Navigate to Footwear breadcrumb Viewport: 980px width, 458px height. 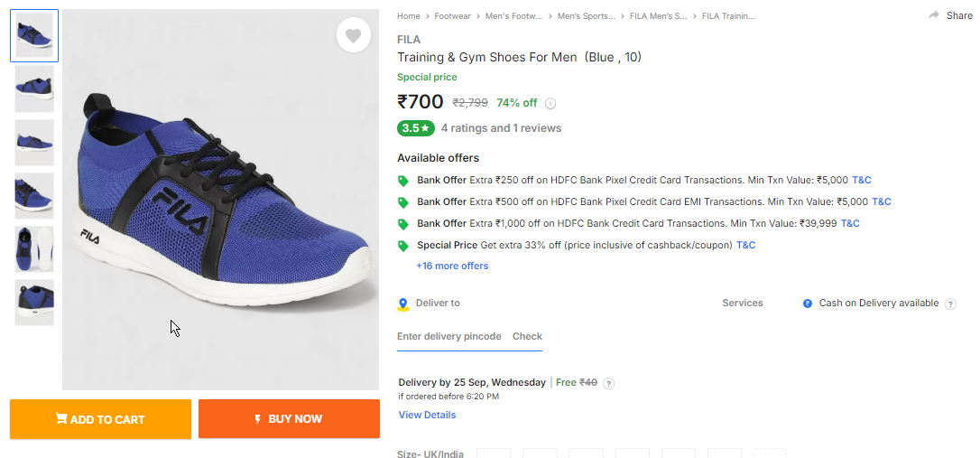coord(452,16)
